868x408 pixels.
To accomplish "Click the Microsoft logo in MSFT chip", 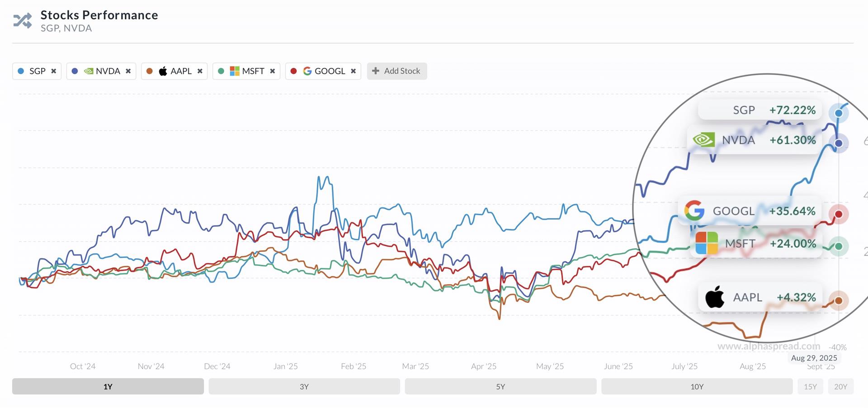I will point(235,71).
